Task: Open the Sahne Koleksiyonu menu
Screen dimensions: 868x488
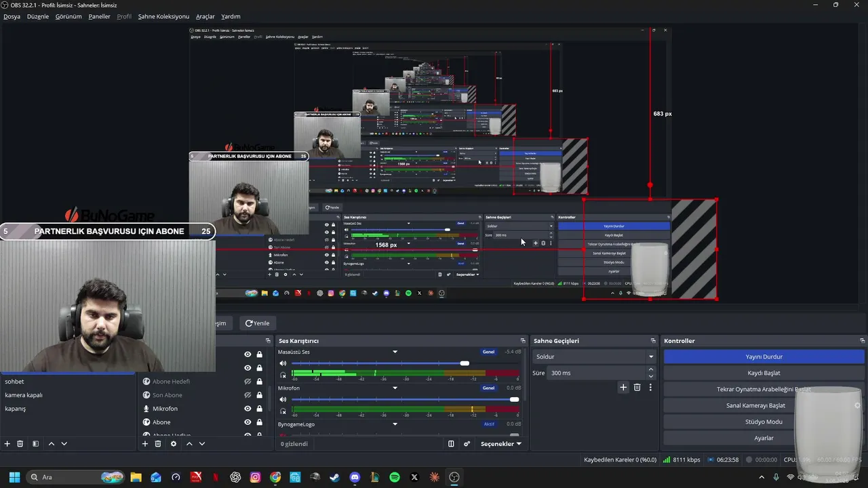Action: coord(163,16)
